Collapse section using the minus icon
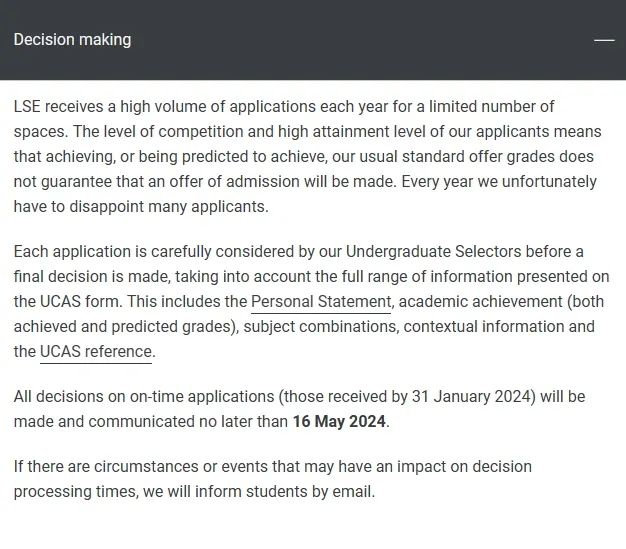626x549 pixels. 604,40
